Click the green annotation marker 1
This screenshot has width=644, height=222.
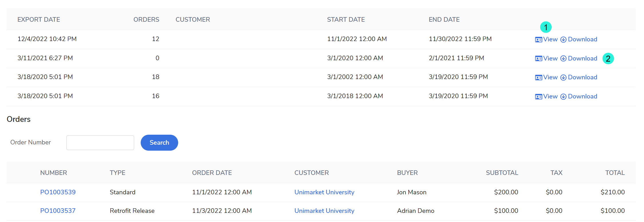click(546, 27)
